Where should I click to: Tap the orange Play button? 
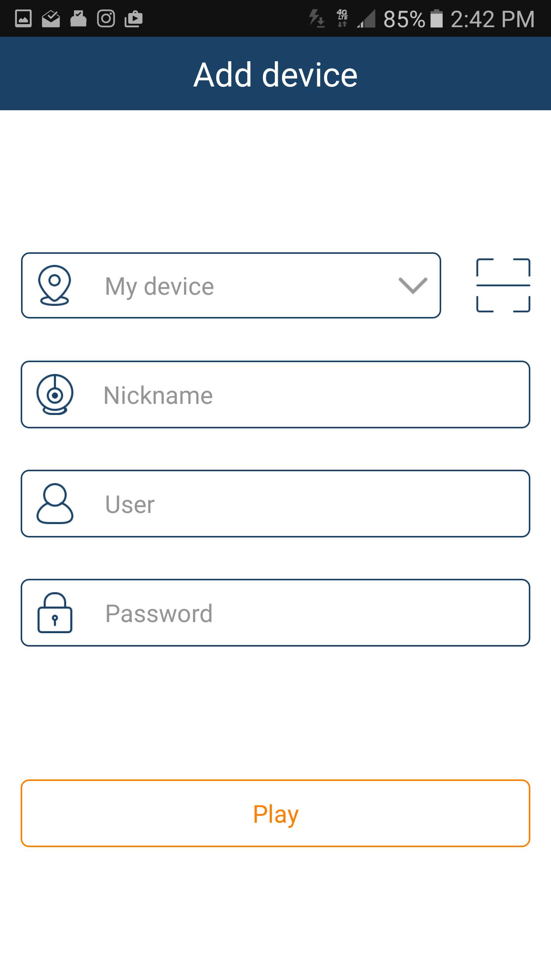[275, 813]
